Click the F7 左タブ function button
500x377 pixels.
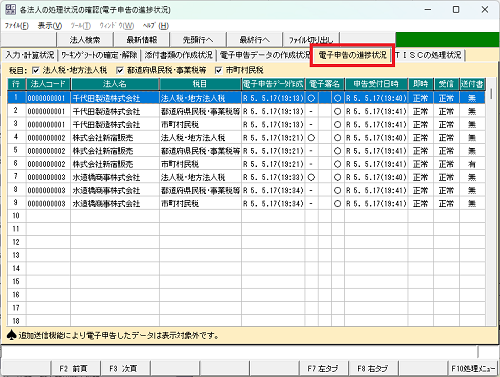(x=323, y=368)
